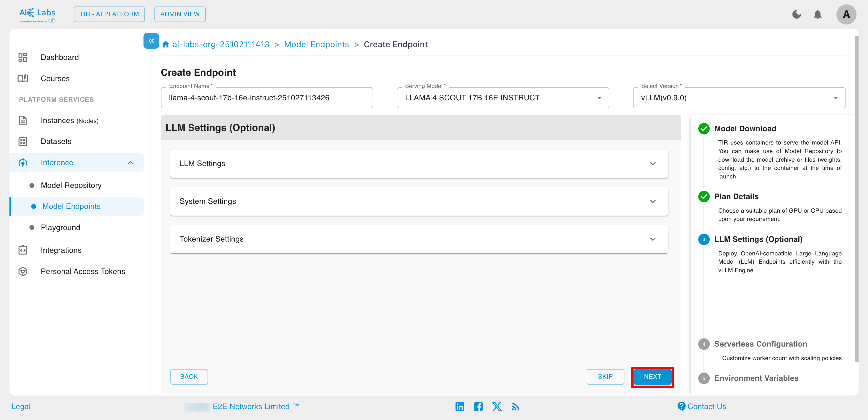Click Serverless Configuration step title
Screen dimensions: 868x420
coord(761,344)
